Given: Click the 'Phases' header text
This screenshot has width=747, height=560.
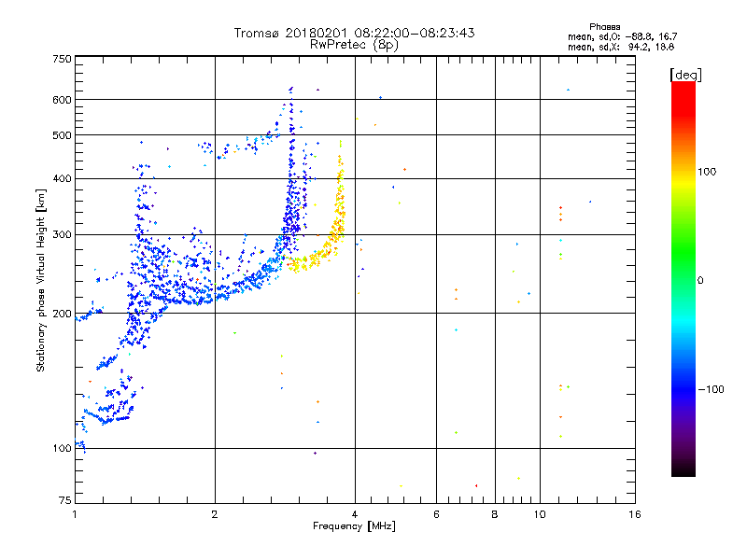Looking at the screenshot, I should click(604, 27).
